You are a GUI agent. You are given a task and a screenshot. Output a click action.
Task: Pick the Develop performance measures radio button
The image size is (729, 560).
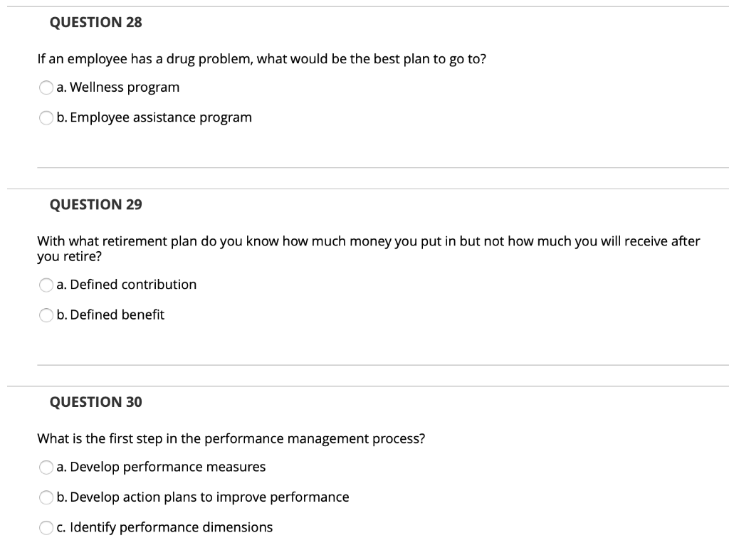click(x=46, y=467)
